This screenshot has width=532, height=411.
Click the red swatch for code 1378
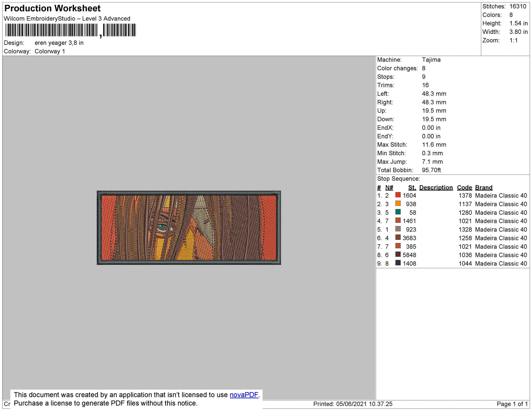coord(398,195)
